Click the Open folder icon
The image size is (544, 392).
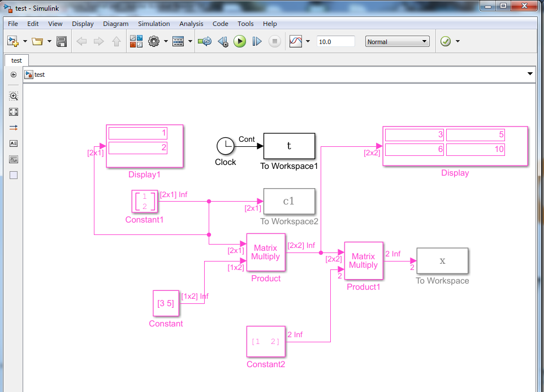click(x=37, y=42)
